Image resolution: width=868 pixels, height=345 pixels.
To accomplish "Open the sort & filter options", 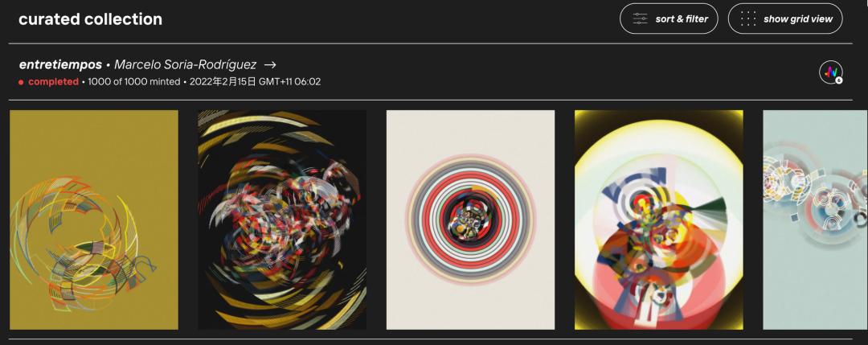I will point(669,18).
